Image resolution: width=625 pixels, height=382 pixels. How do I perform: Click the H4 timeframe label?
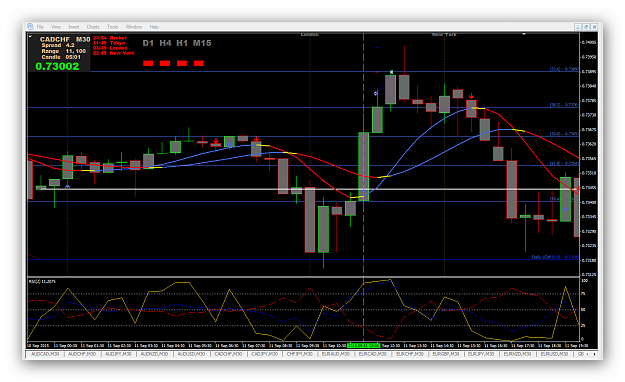[165, 43]
